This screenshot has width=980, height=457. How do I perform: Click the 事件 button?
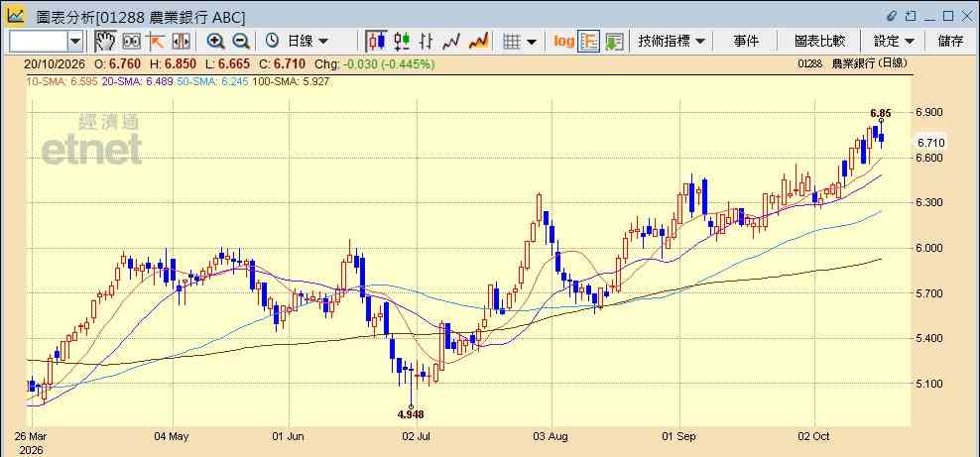pos(746,42)
